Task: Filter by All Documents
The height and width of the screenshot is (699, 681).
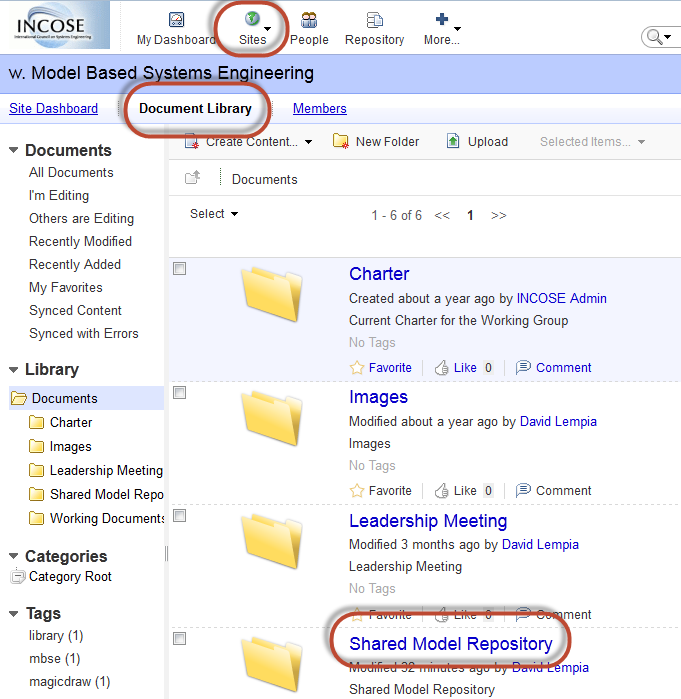Action: 71,173
